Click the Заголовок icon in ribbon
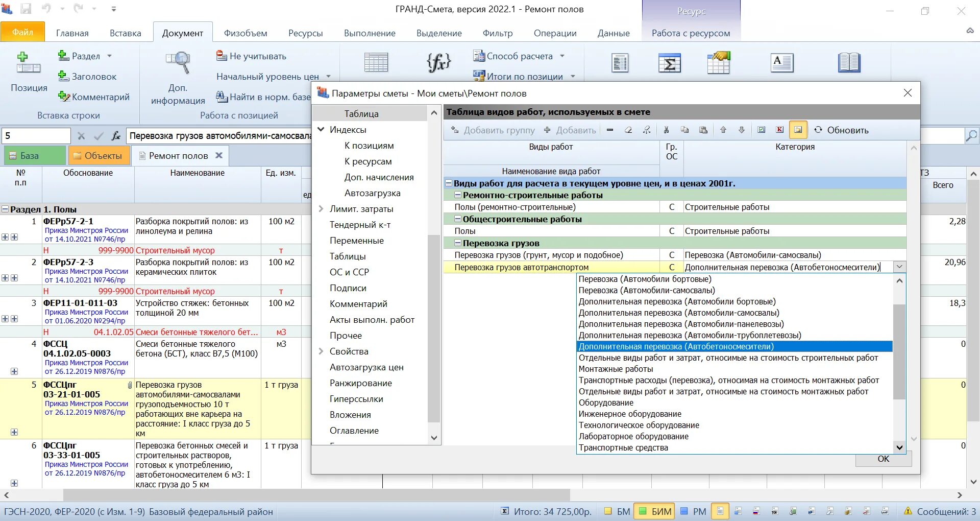The width and height of the screenshot is (980, 521). (x=63, y=76)
